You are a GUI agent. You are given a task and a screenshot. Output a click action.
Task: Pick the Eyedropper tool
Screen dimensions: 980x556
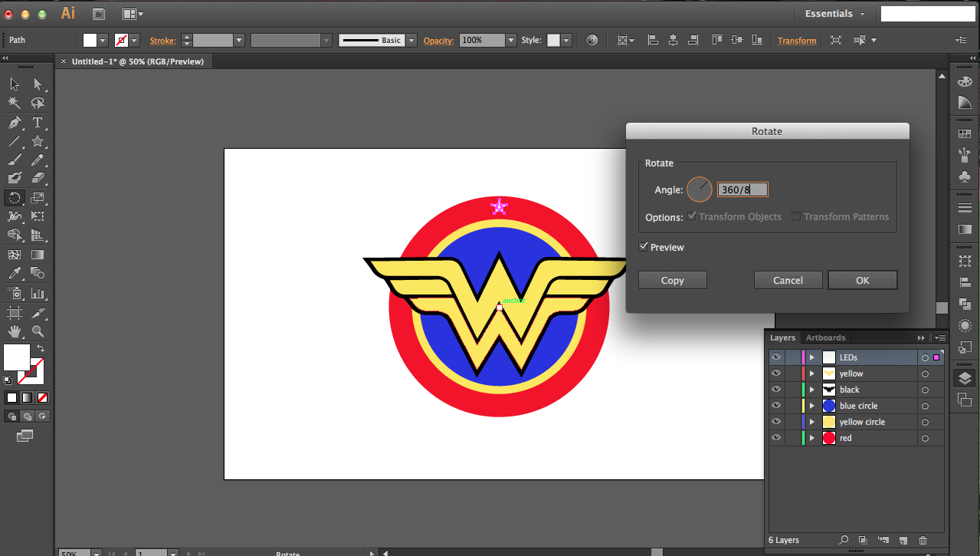pos(15,273)
